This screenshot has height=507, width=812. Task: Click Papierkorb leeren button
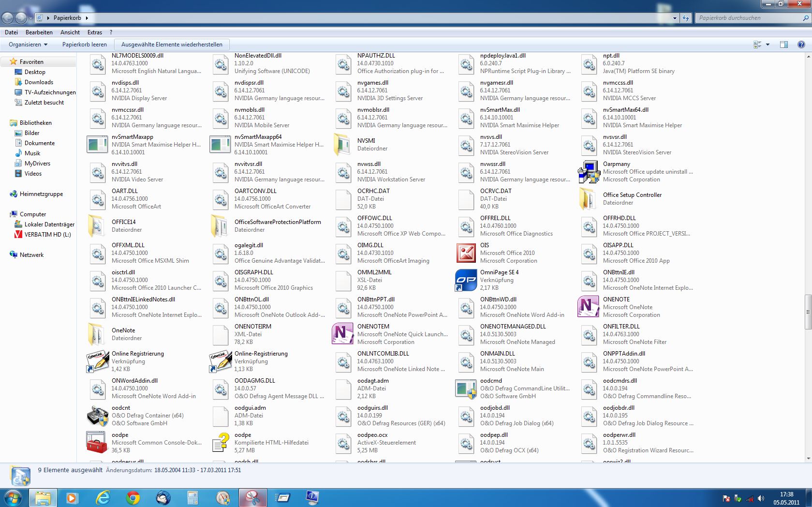tap(85, 45)
